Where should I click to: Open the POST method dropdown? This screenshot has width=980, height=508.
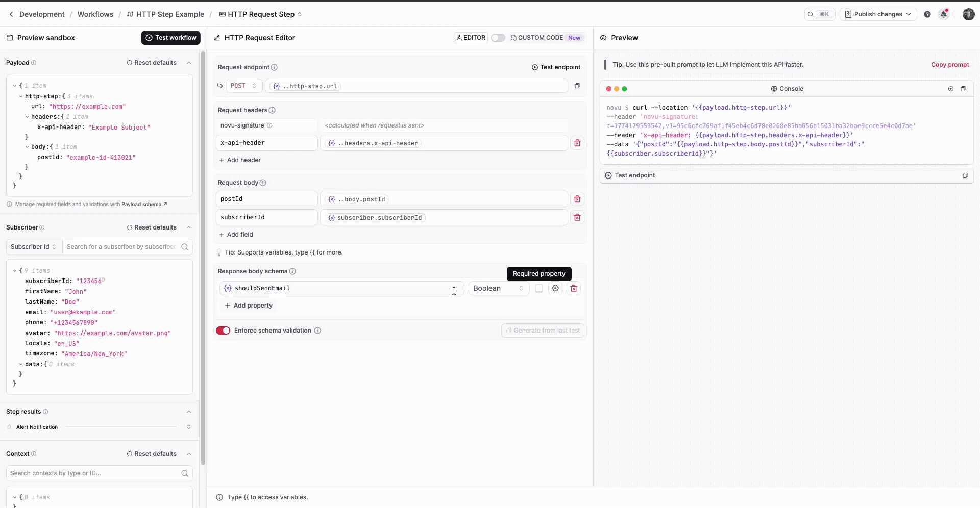244,86
